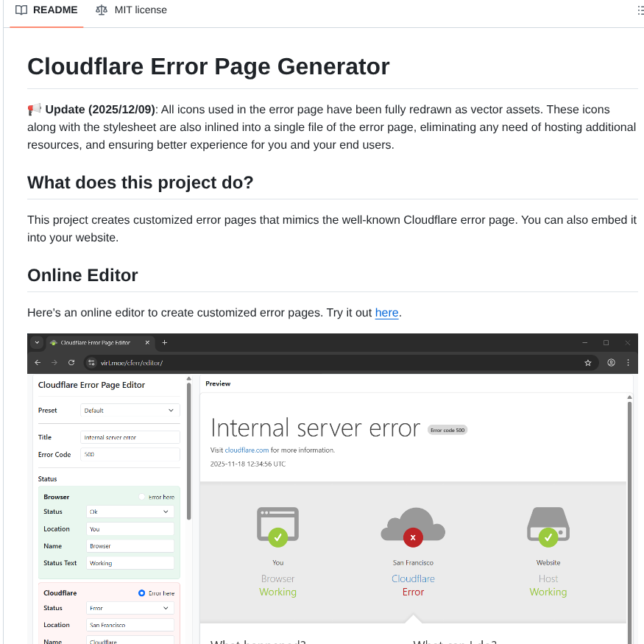Click the Chrome profile icon
644x644 pixels.
click(610, 362)
